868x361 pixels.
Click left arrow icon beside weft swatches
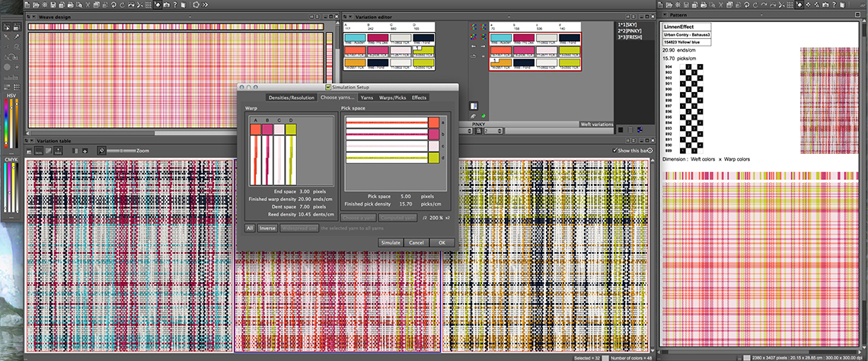[x=474, y=46]
